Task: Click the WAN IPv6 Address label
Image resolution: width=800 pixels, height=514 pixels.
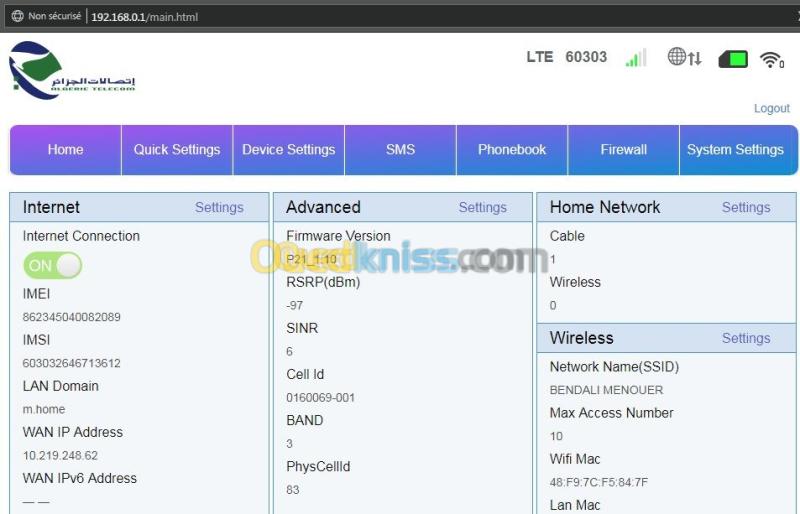Action: 80,478
